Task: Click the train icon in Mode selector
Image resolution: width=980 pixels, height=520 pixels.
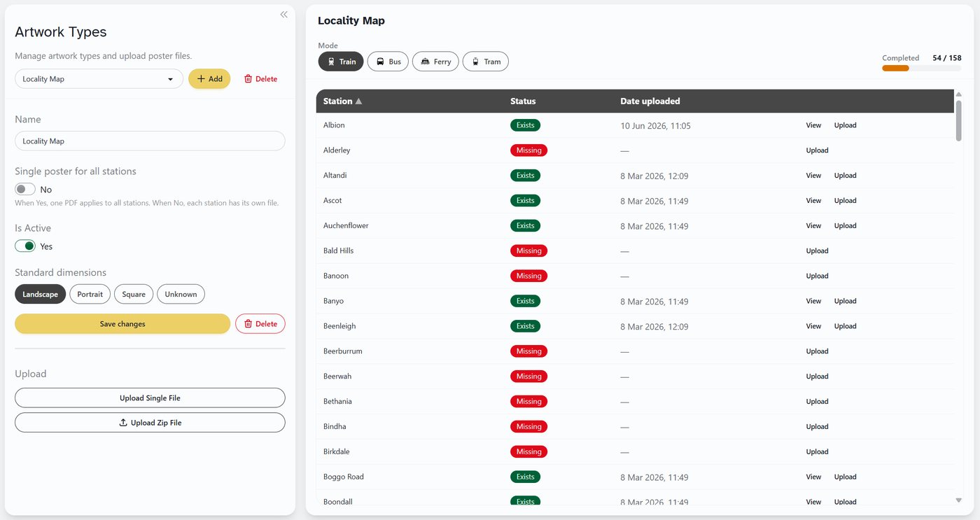Action: (x=331, y=62)
